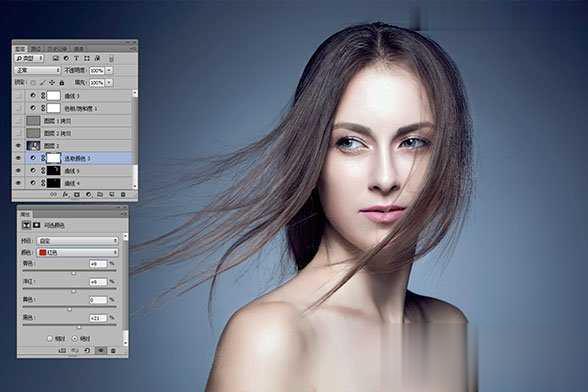
Task: Click the delete adjustment trash icon in Properties
Action: [113, 350]
